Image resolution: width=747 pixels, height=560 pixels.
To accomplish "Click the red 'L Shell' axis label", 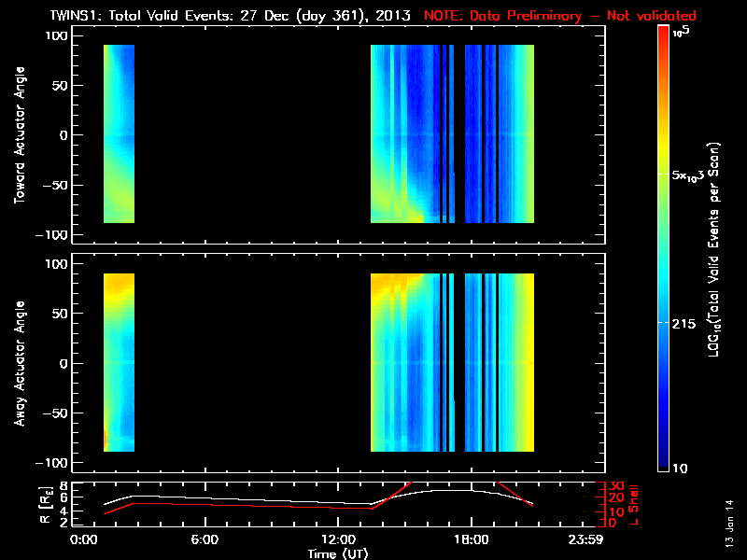I will pyautogui.click(x=633, y=504).
